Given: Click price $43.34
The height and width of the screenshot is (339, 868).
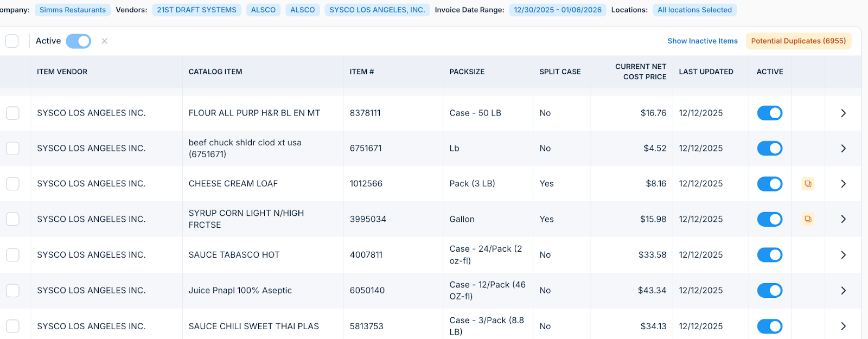Looking at the screenshot, I should [652, 291].
